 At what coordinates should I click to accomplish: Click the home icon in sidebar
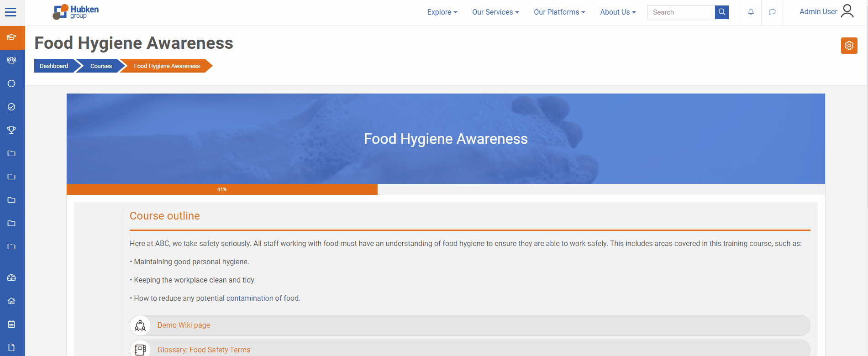[x=12, y=301]
